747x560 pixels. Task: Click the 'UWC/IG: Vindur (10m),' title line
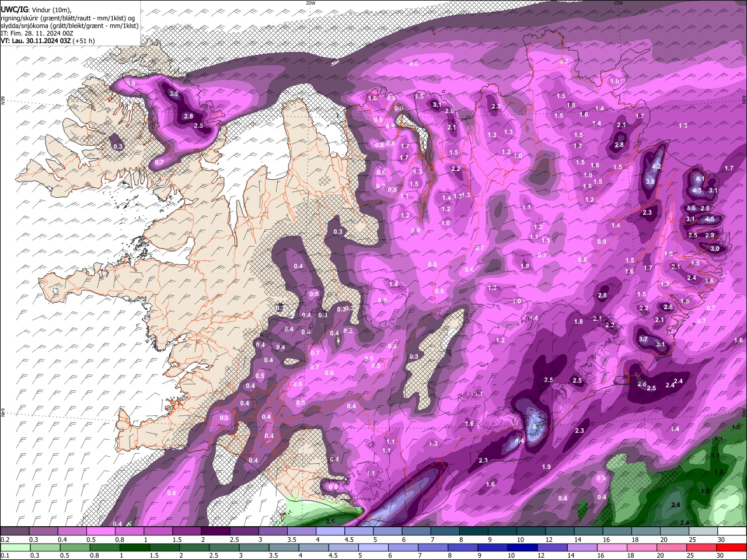36,9
